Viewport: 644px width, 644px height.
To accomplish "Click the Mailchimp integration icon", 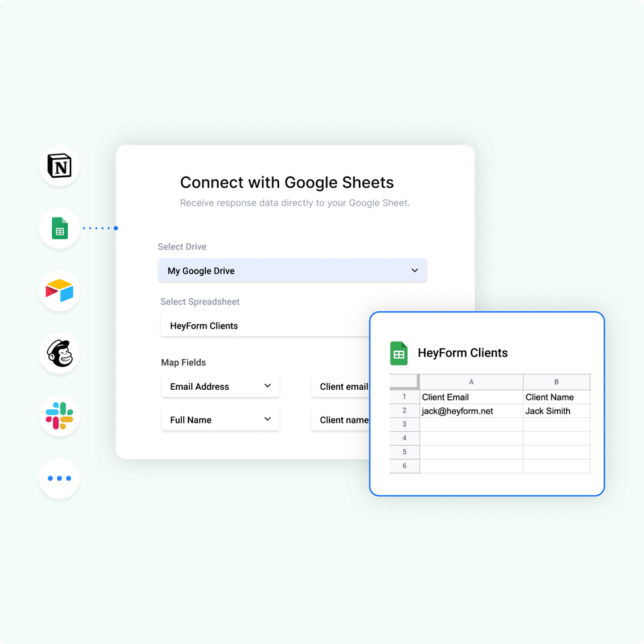I will (x=59, y=354).
